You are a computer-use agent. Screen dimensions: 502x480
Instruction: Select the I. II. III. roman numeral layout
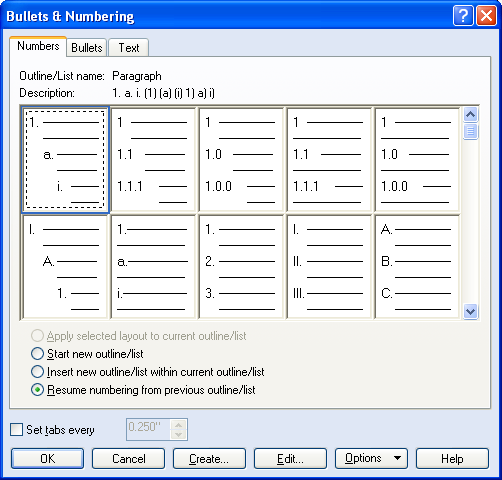(x=329, y=267)
